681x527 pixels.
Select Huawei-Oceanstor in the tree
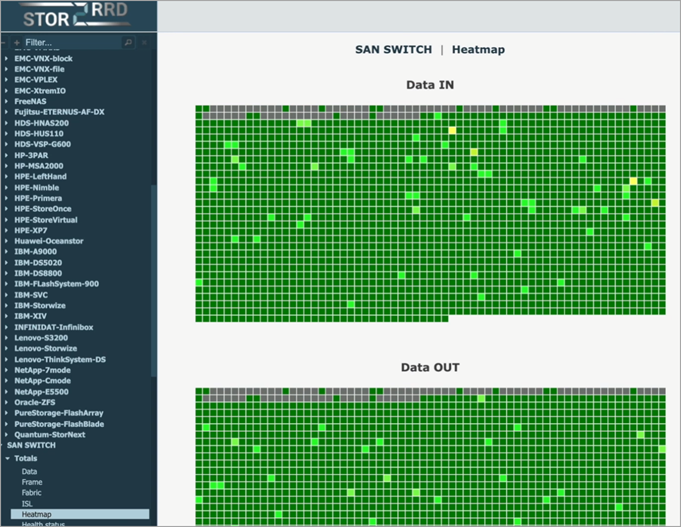coord(49,241)
